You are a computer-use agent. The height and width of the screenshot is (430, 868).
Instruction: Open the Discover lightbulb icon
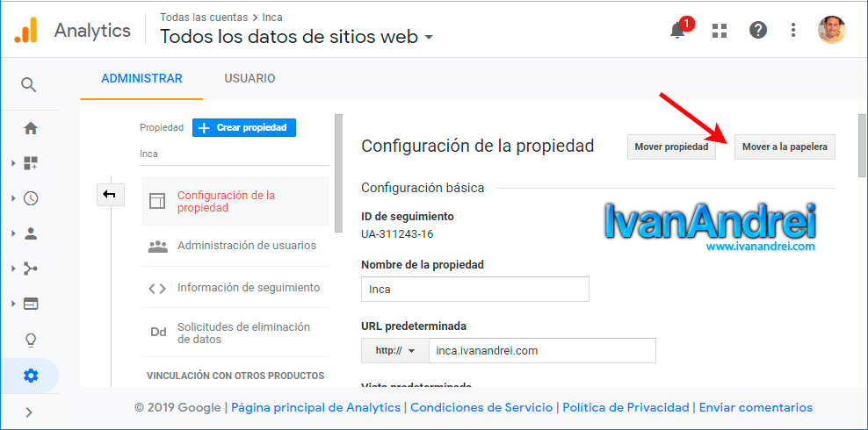(x=31, y=340)
